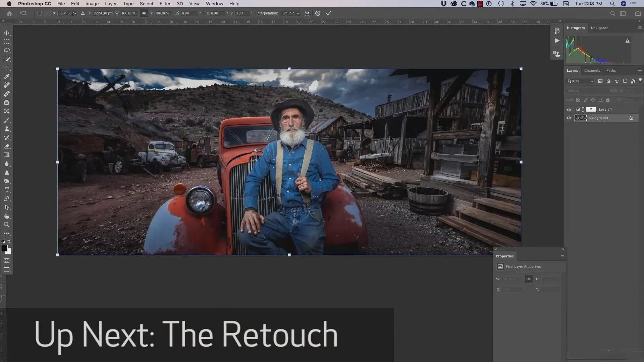Viewport: 644px width, 362px height.
Task: Commit the transform with checkmark icon
Action: (x=328, y=13)
